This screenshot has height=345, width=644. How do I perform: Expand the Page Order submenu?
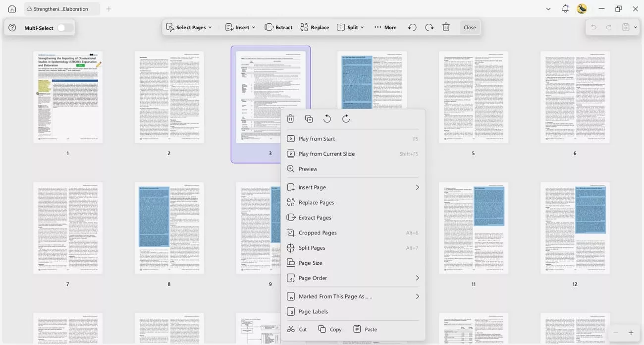point(313,278)
